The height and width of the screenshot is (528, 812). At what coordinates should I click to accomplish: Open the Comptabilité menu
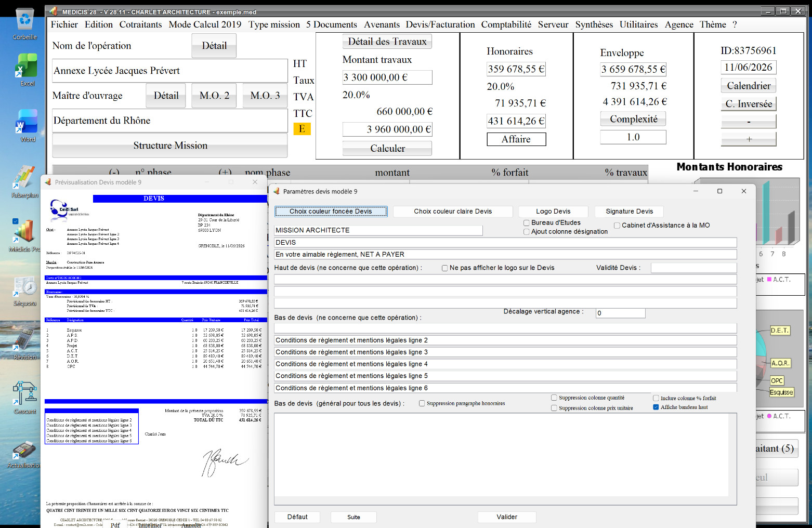tap(506, 24)
